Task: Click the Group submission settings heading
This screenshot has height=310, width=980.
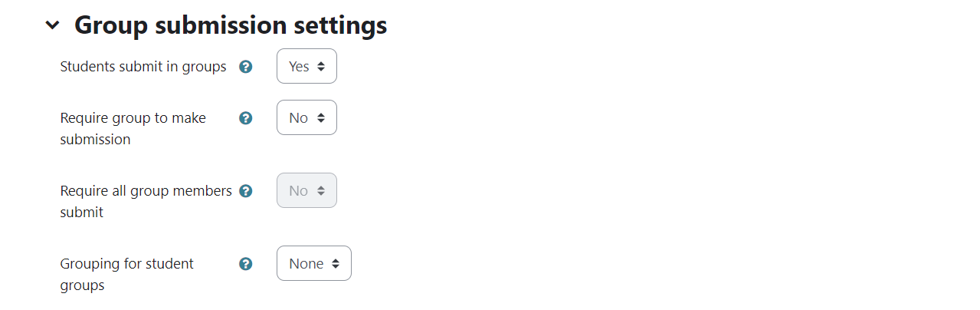Action: tap(231, 25)
